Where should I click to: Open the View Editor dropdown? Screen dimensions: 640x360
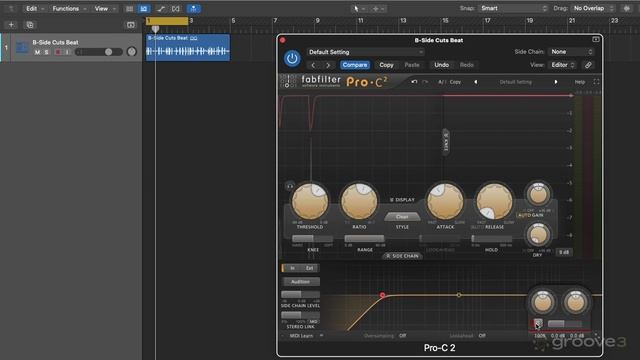click(562, 65)
